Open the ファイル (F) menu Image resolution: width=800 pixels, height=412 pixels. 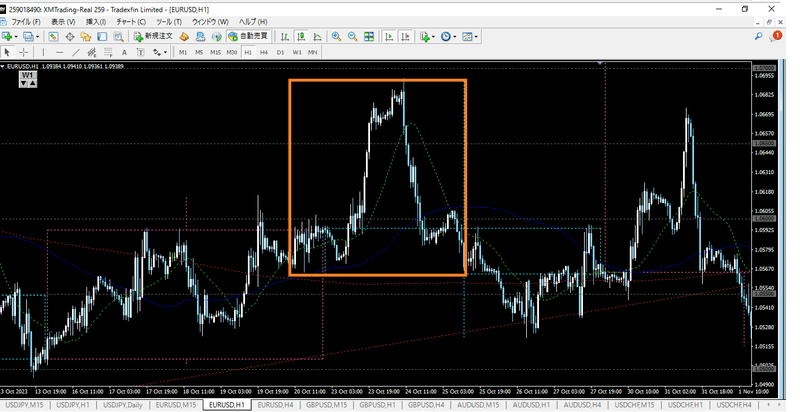coord(26,22)
